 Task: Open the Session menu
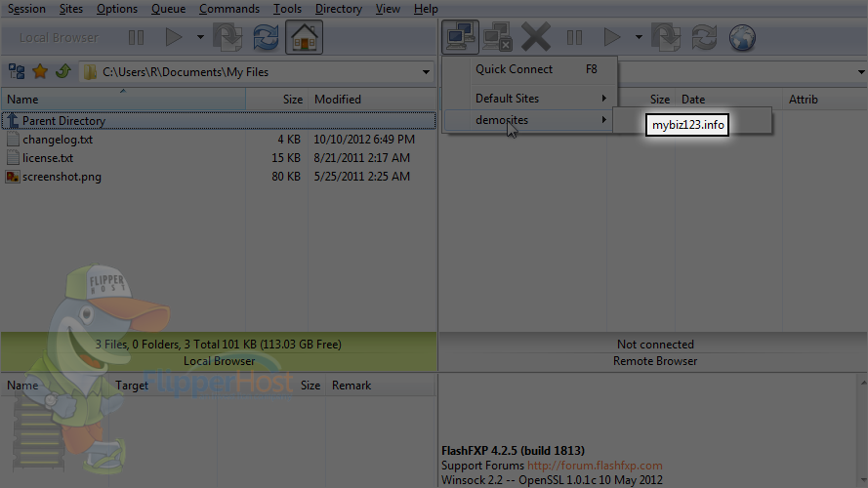(x=26, y=9)
